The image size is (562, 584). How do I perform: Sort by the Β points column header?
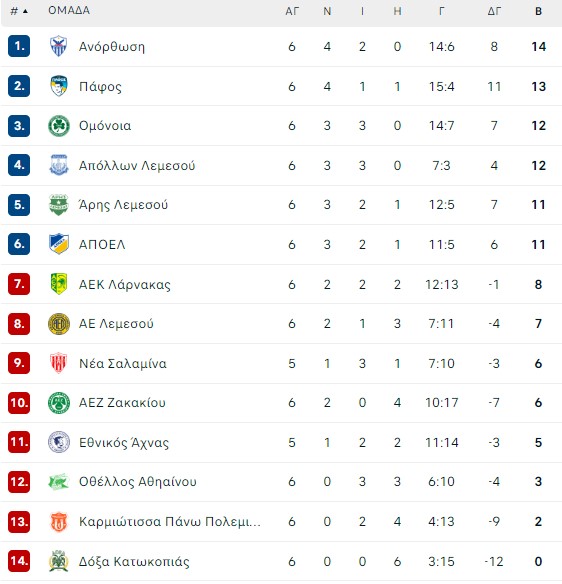[x=538, y=11]
